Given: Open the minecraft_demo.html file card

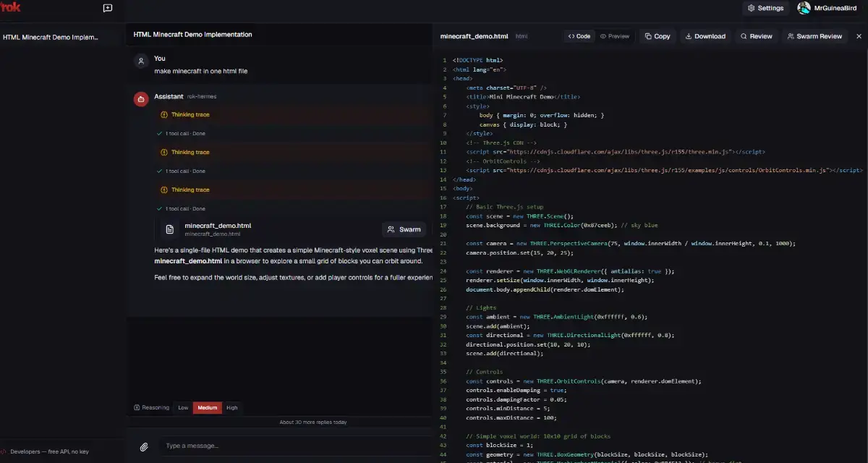Looking at the screenshot, I should pyautogui.click(x=294, y=229).
